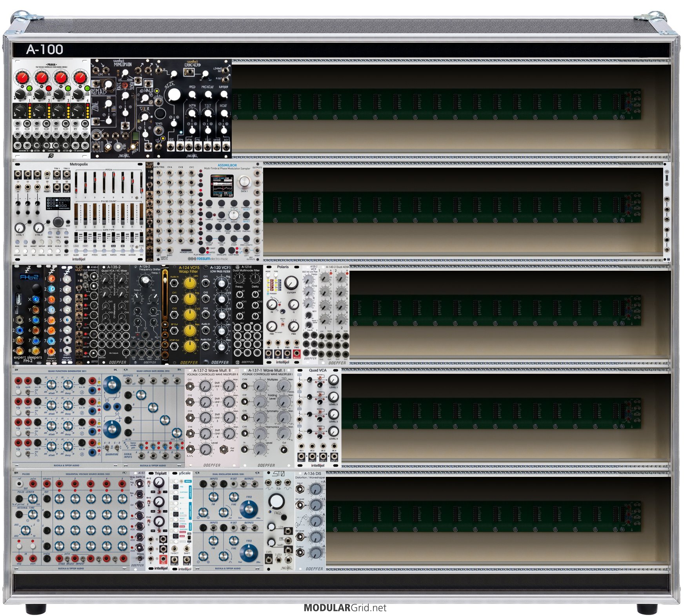This screenshot has height=616, width=691.
Task: Click the USB port on the FH-2
Action: coord(18,299)
